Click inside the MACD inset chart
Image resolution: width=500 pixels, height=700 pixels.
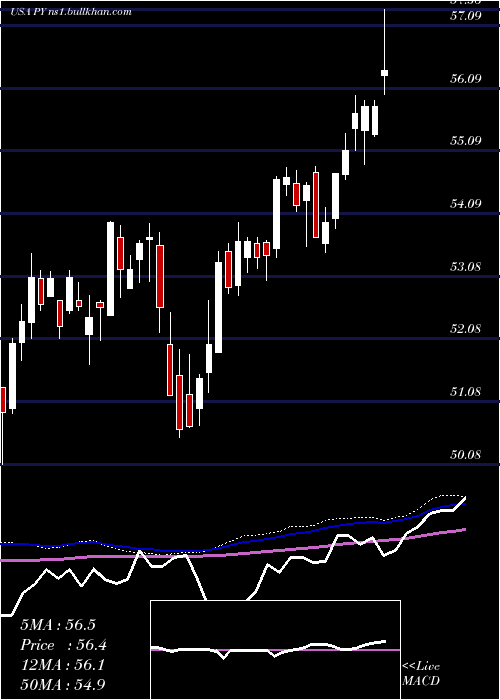[275, 650]
